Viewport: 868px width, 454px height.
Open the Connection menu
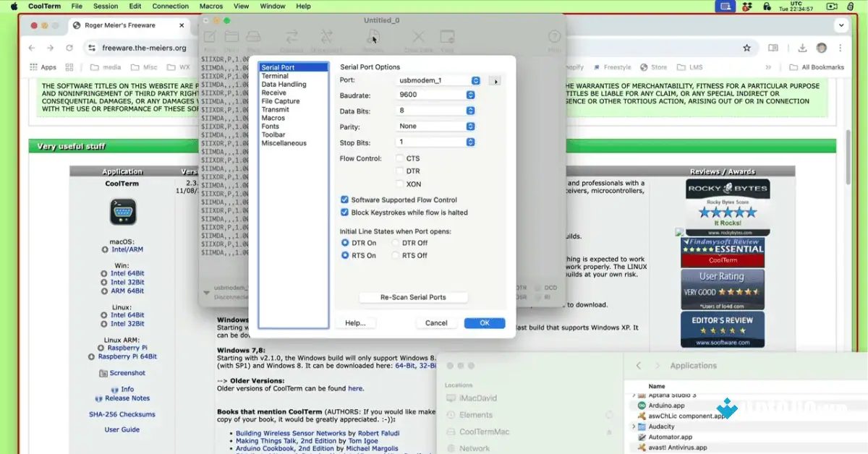pyautogui.click(x=170, y=6)
